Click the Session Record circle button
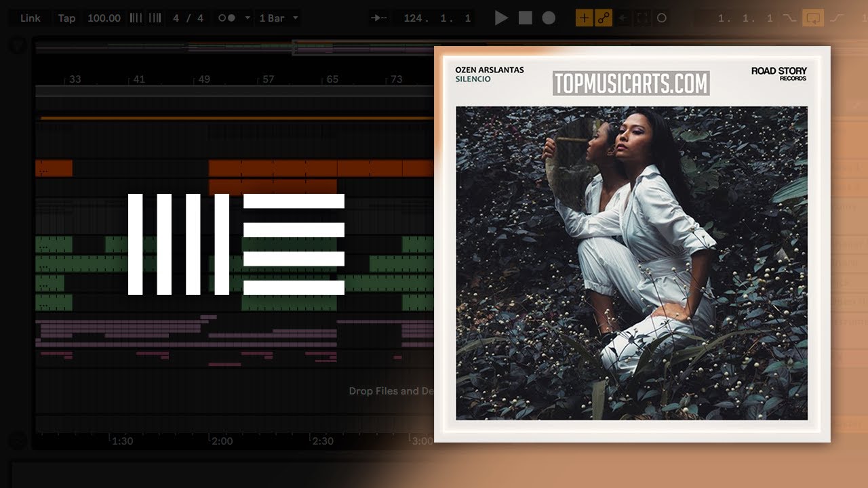 pyautogui.click(x=661, y=18)
